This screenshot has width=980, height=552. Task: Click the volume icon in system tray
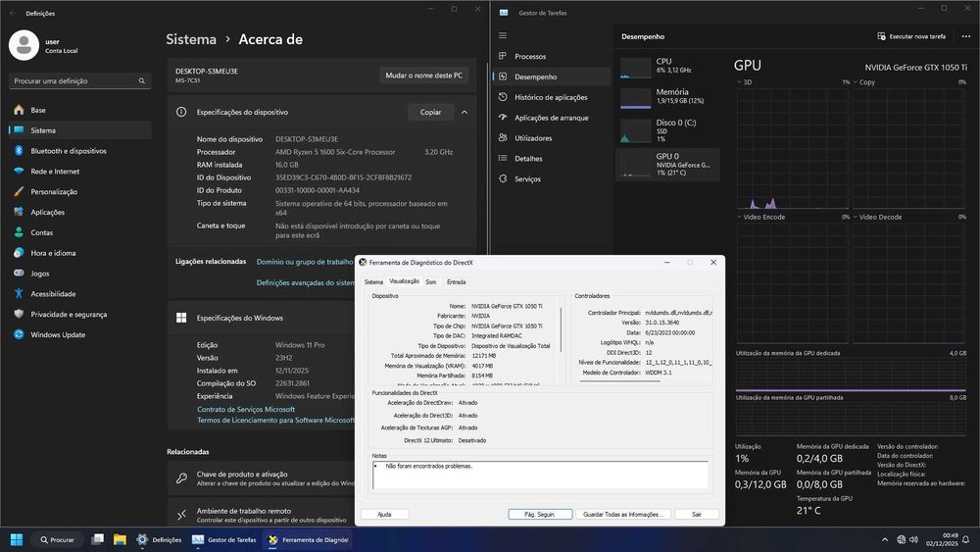tap(913, 539)
